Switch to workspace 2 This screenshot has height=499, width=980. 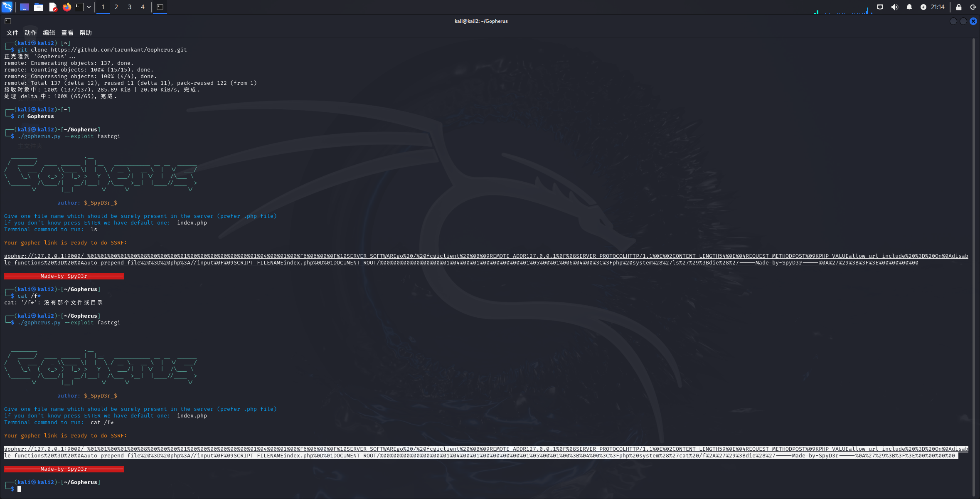(x=116, y=7)
